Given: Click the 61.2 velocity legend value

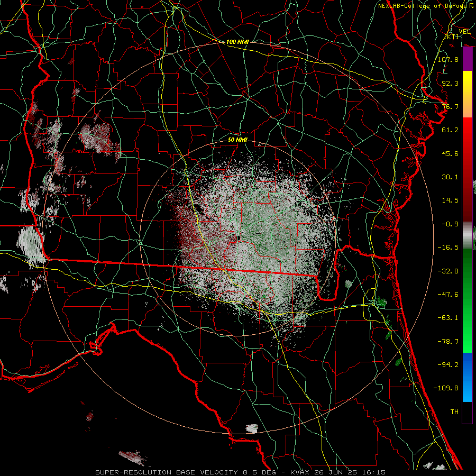Looking at the screenshot, I should click(x=450, y=130).
